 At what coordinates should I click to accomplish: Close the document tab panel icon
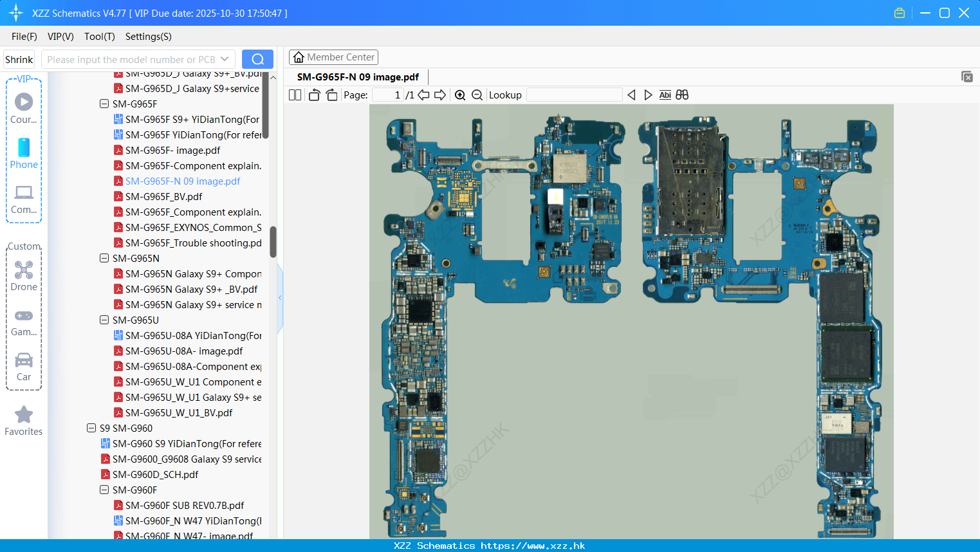pyautogui.click(x=967, y=77)
